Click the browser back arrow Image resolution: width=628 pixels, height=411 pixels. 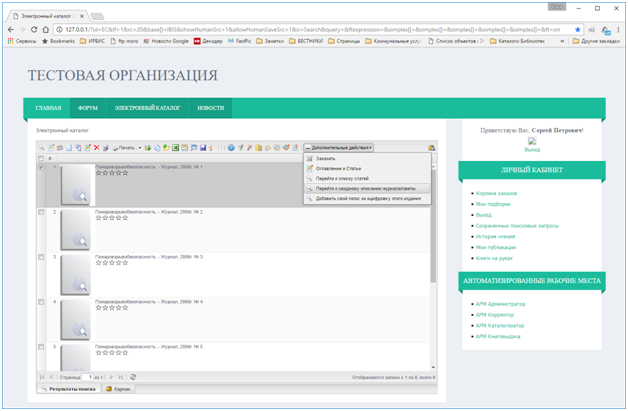(x=15, y=30)
